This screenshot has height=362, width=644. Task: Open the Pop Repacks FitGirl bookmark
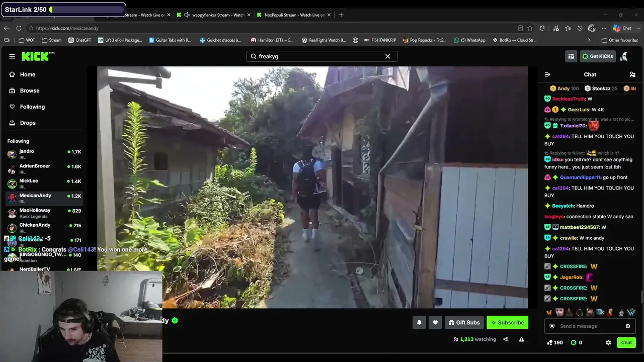click(424, 40)
